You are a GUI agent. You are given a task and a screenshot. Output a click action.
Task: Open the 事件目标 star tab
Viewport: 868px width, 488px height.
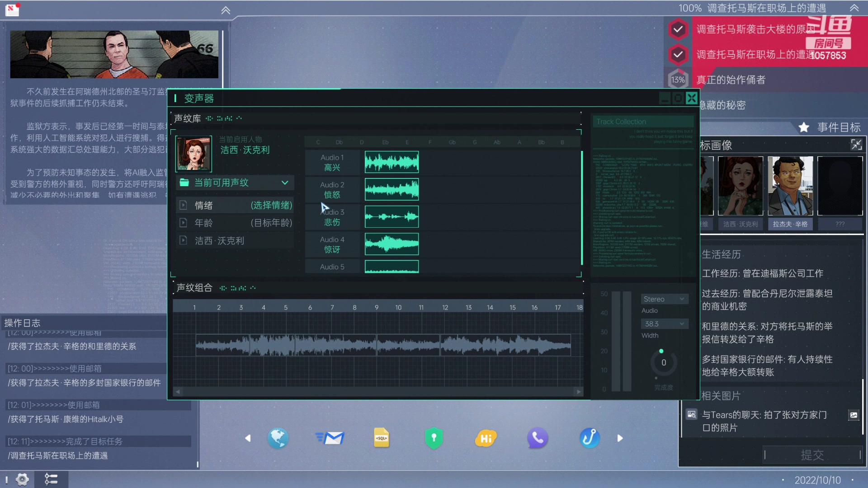click(830, 127)
